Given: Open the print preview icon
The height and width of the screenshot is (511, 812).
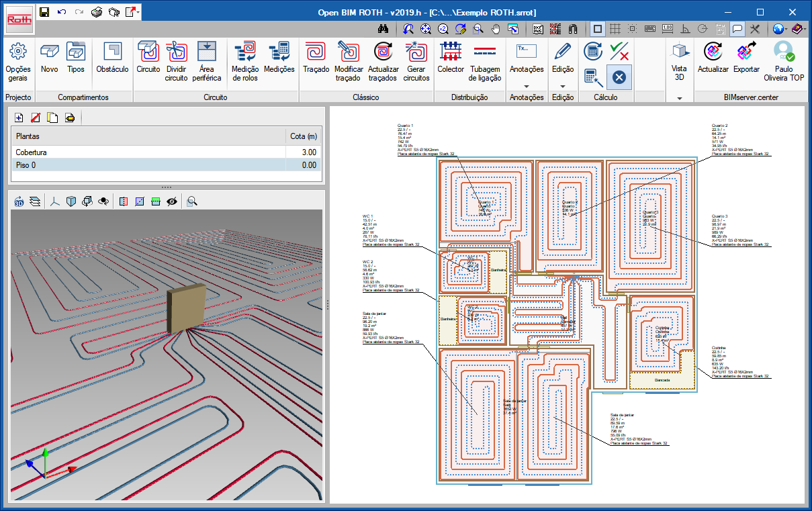Looking at the screenshot, I should tap(114, 12).
